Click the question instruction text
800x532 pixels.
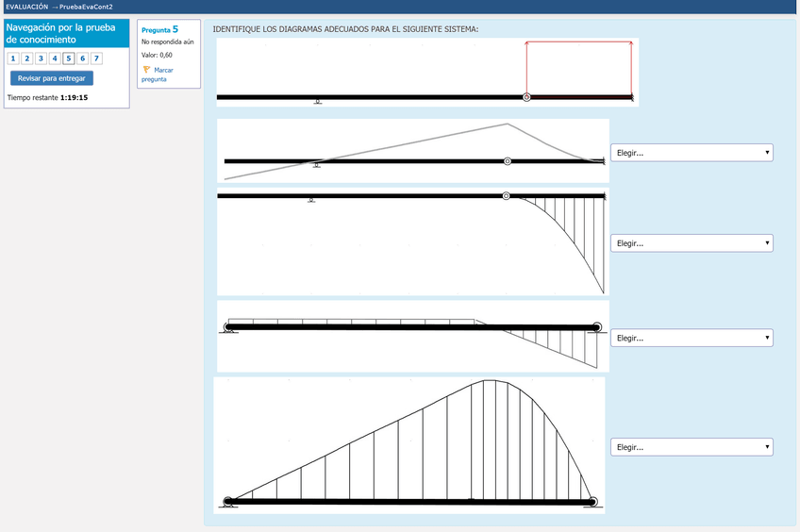point(345,29)
